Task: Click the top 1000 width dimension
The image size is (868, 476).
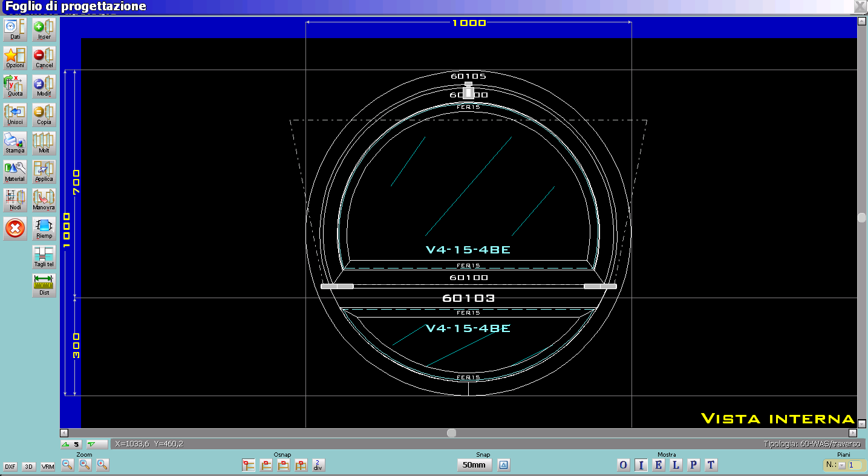Action: pyautogui.click(x=469, y=23)
